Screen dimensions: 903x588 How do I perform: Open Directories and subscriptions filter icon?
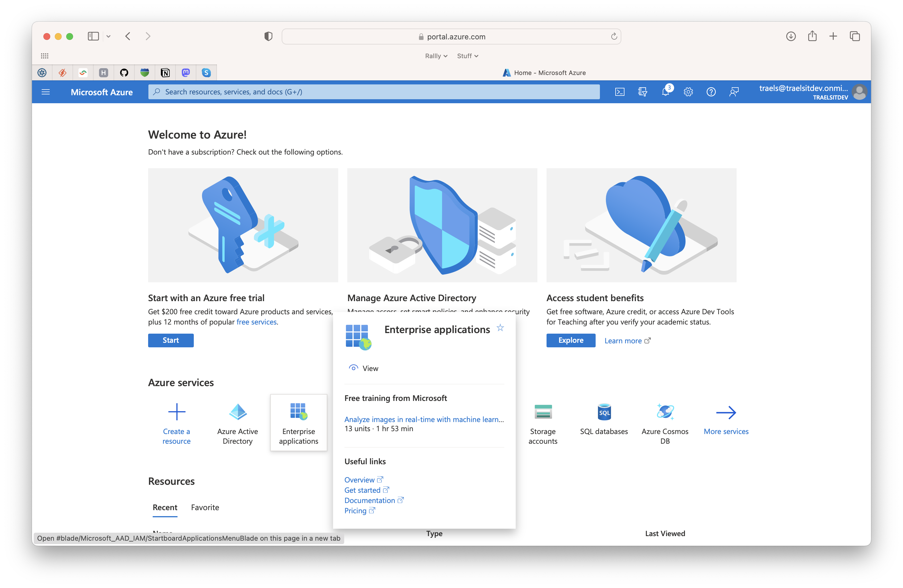[x=642, y=92]
